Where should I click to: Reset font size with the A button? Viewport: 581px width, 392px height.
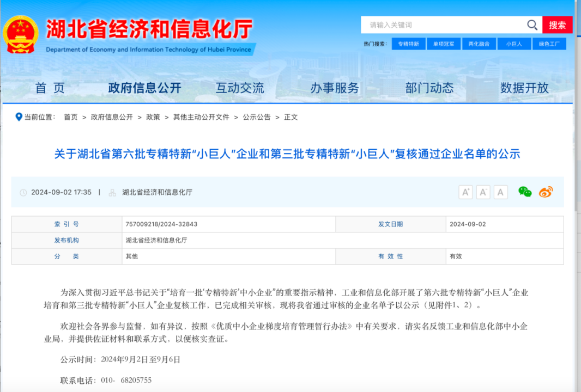500,192
